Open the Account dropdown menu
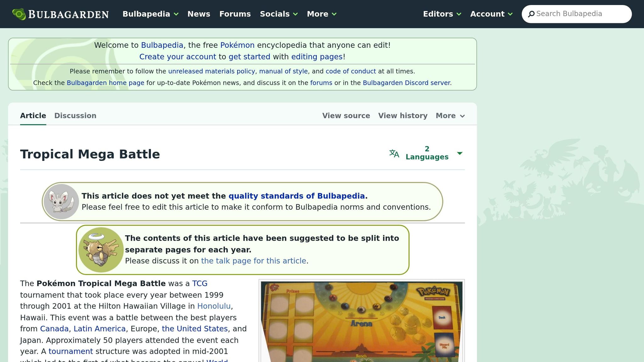Viewport: 644px width, 362px height. click(491, 14)
